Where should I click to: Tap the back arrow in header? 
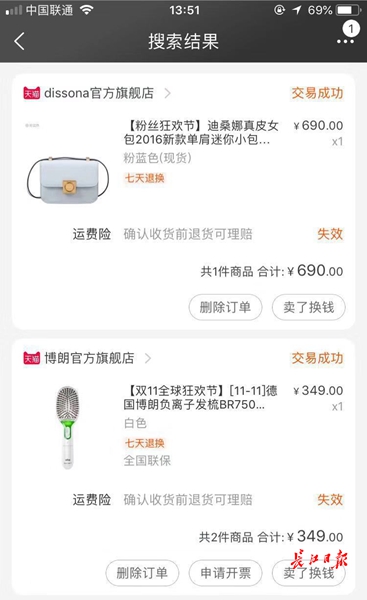pos(20,41)
